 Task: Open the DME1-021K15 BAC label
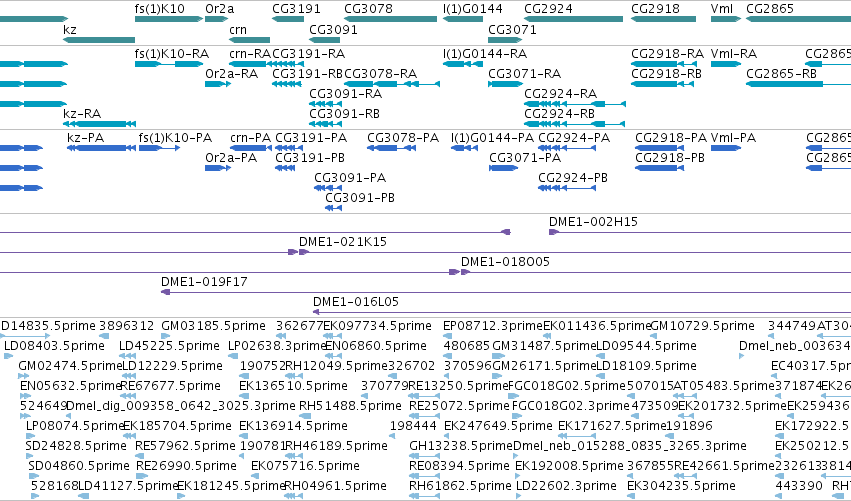pos(342,242)
